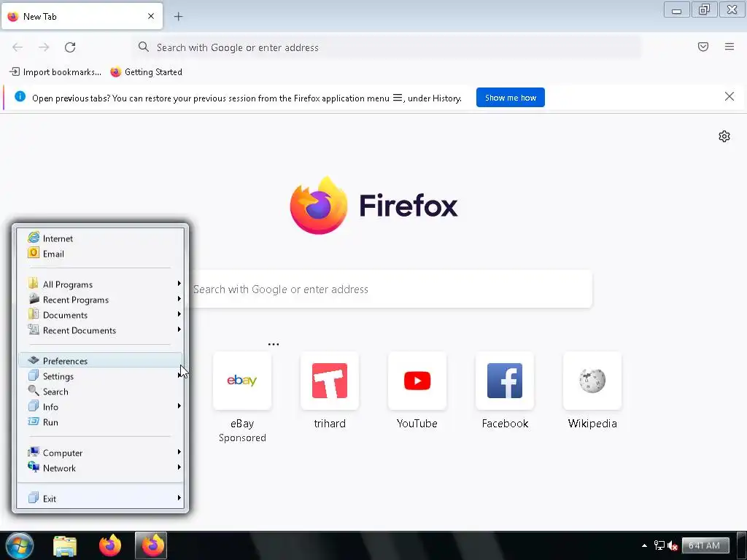Choose Run in the start menu

tap(101, 422)
